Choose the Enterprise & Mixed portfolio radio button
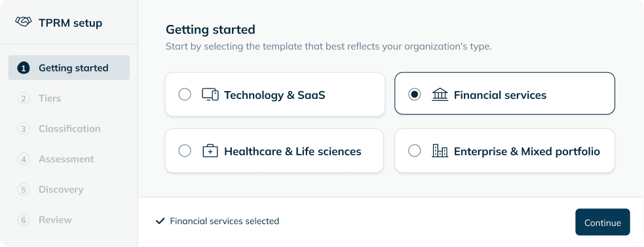644x247 pixels. tap(415, 151)
